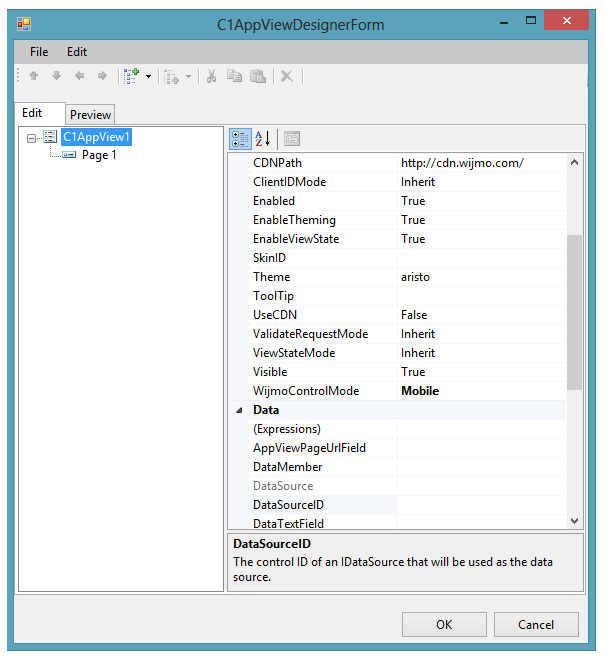This screenshot has width=604, height=660.
Task: Select the ClientIDMode property
Action: [323, 182]
